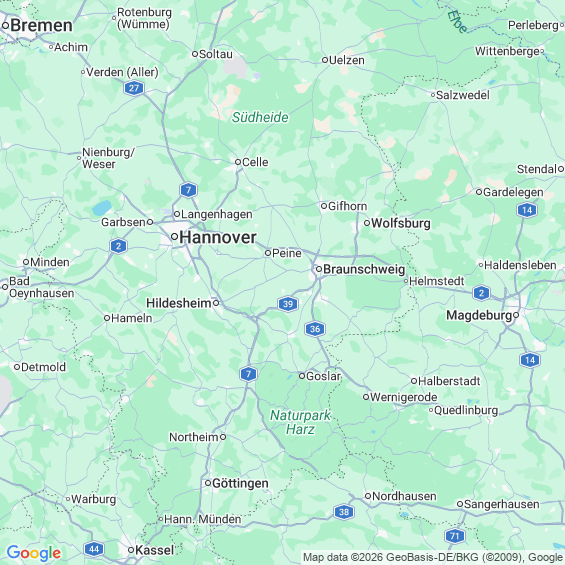
Task: Click the A36 highway shield south of Braunschweig
Action: click(315, 329)
